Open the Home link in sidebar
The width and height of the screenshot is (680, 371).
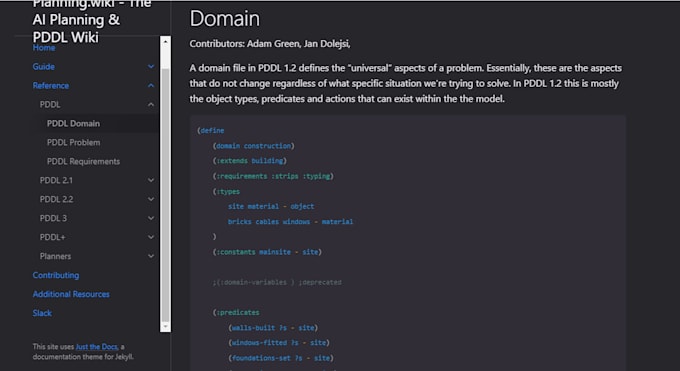point(44,48)
